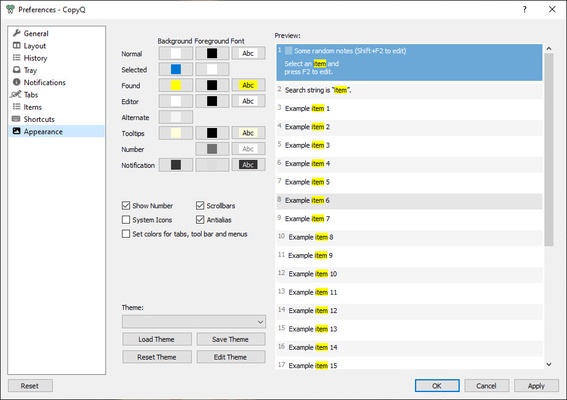Switch to the Layout settings page
This screenshot has height=400, width=567.
56,46
